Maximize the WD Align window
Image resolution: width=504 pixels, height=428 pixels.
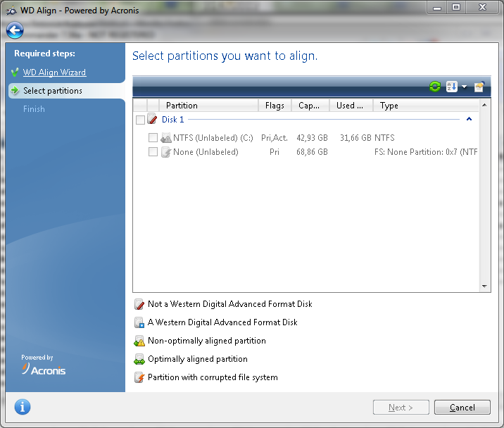[456, 8]
